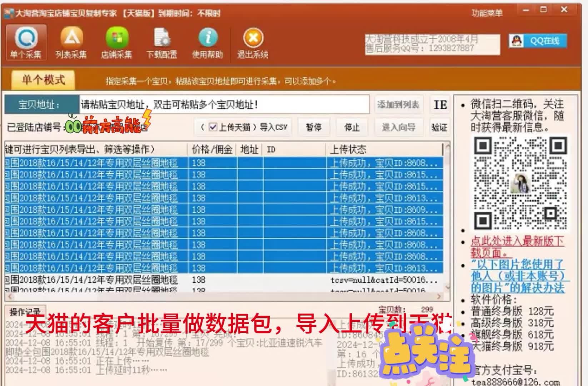The width and height of the screenshot is (588, 386).
Task: Open 使用帮助 usage help
Action: 208,42
